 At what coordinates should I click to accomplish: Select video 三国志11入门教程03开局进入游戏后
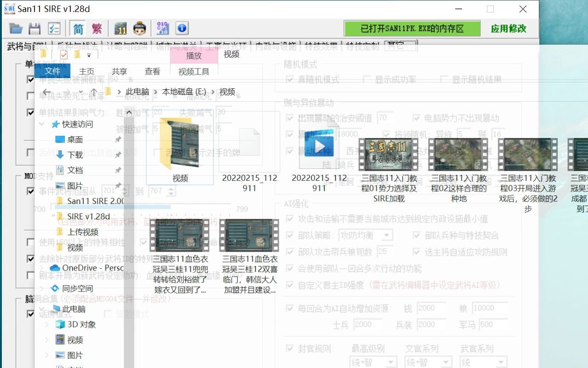pyautogui.click(x=528, y=175)
